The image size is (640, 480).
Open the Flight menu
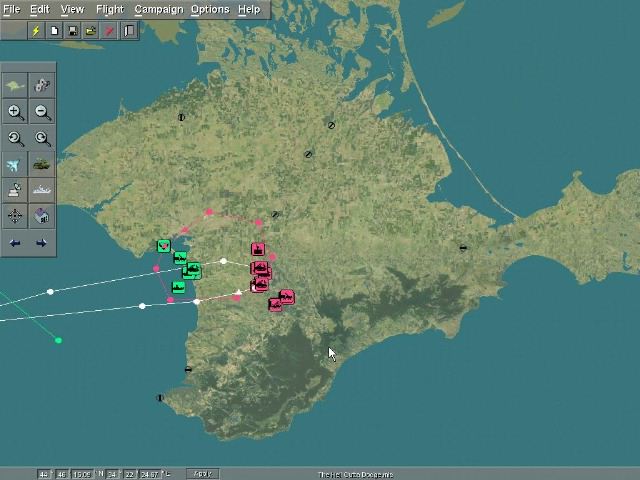point(110,9)
